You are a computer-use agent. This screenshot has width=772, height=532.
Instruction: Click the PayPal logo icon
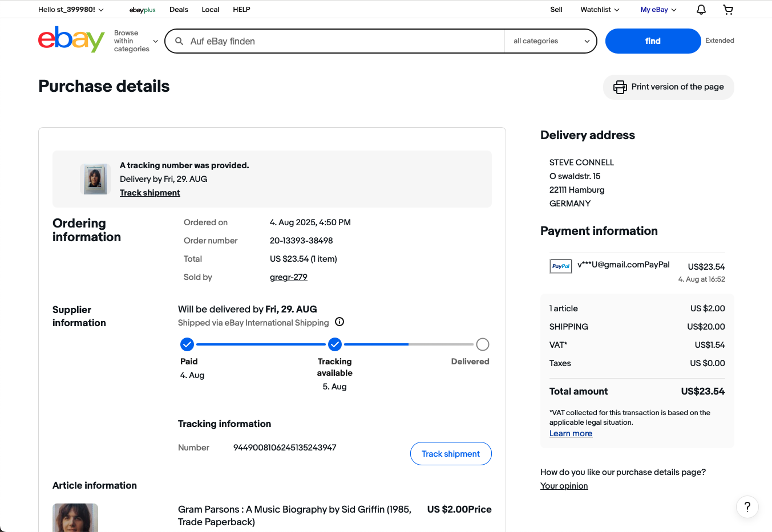[x=561, y=266]
